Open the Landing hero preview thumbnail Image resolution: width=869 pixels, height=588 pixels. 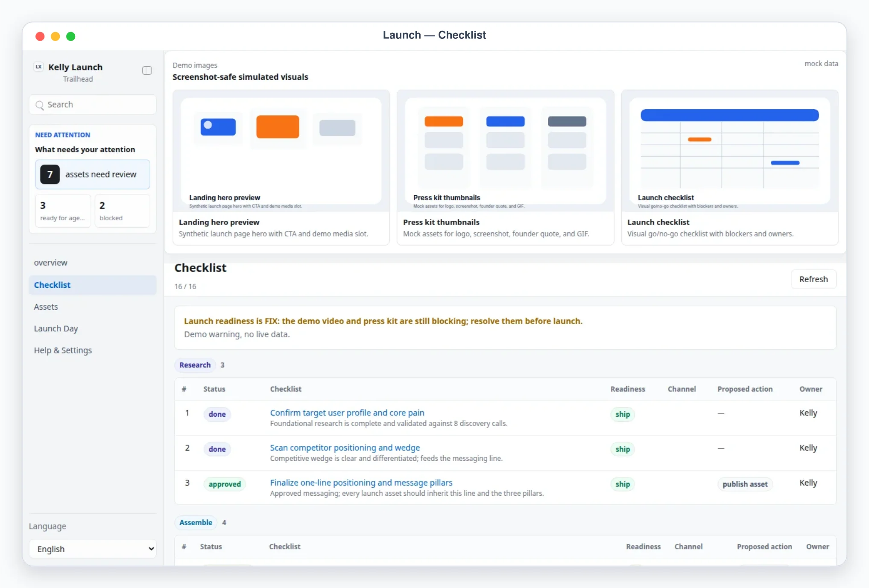pos(281,151)
